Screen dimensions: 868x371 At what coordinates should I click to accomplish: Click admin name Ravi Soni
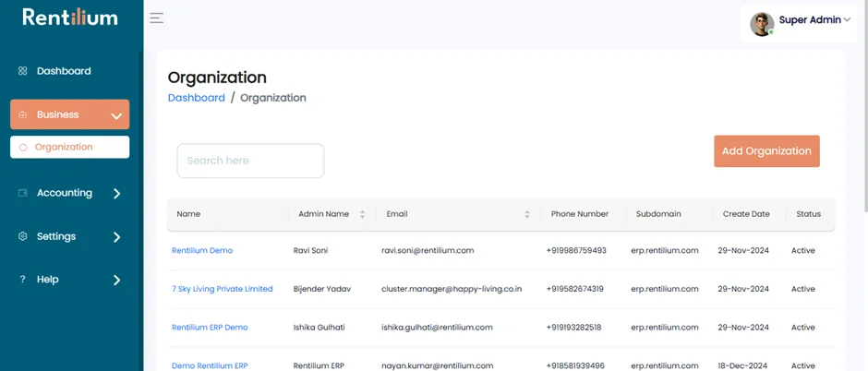coord(310,250)
